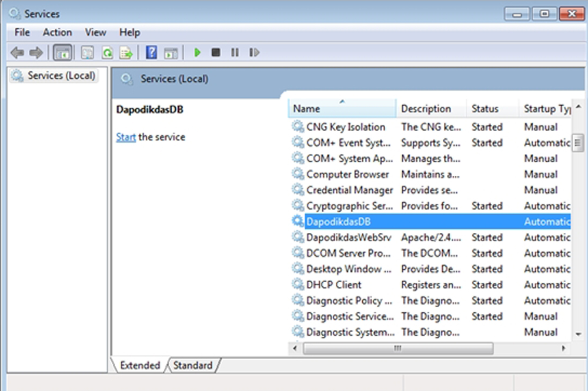The width and height of the screenshot is (588, 391).
Task: Open the View menu
Action: point(95,32)
